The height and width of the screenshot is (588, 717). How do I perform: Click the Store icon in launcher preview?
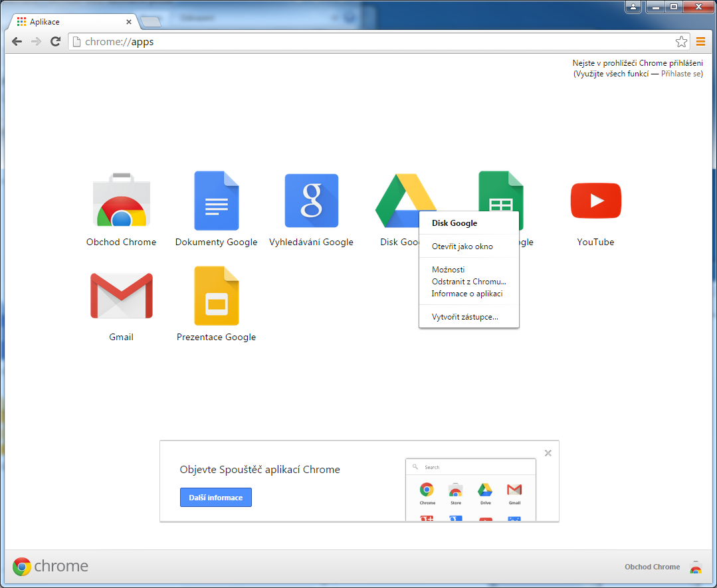[455, 490]
